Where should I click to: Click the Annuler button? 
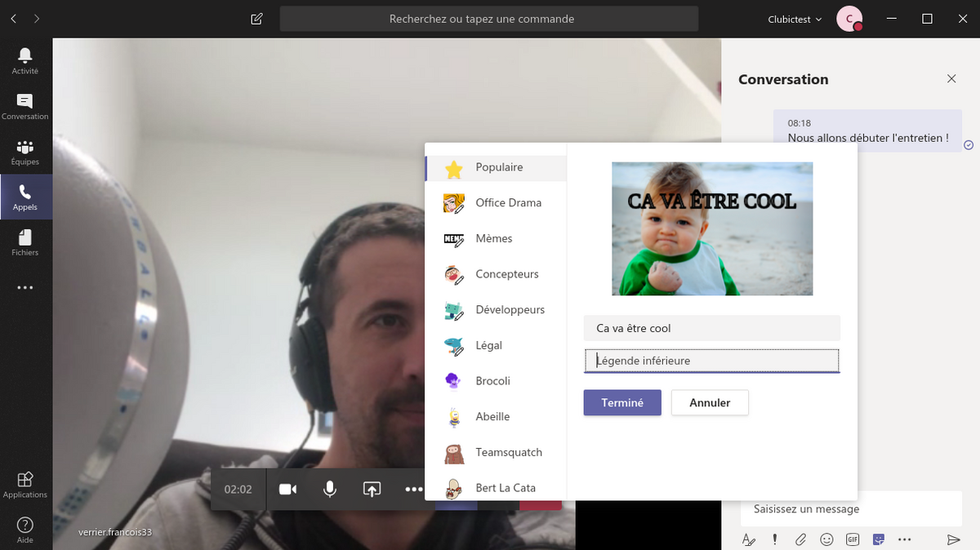[710, 402]
